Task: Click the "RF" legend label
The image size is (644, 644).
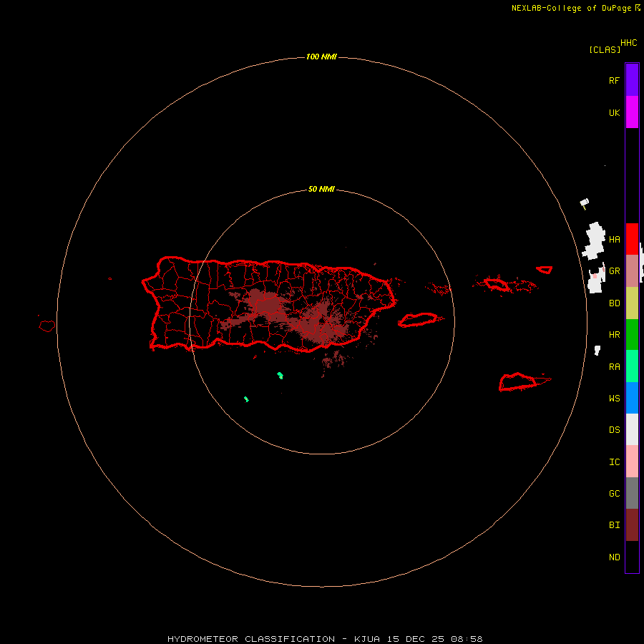Action: [x=614, y=81]
